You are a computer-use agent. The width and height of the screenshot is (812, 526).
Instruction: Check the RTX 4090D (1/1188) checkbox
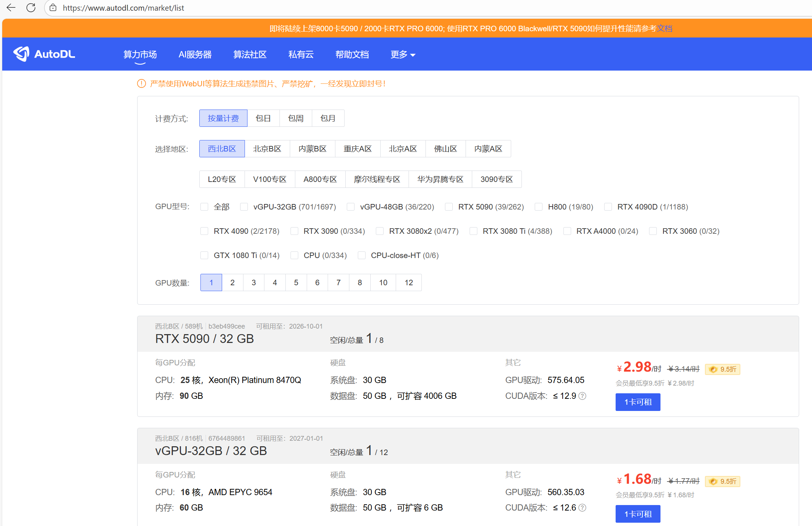point(608,207)
